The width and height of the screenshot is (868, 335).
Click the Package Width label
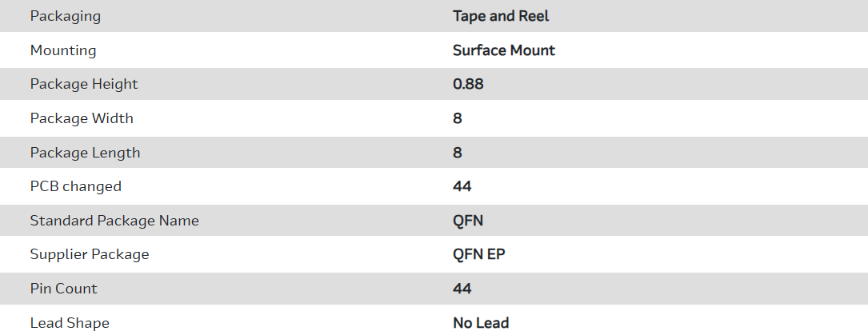tap(82, 118)
